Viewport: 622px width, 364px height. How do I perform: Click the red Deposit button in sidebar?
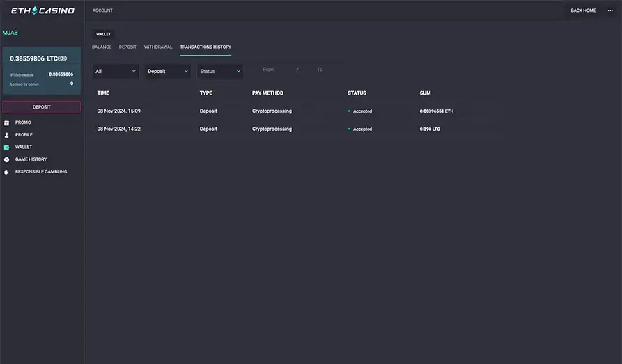(x=42, y=107)
